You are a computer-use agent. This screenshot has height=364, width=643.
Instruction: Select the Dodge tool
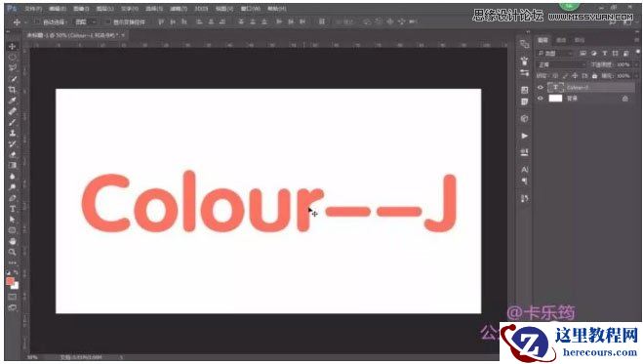[13, 187]
